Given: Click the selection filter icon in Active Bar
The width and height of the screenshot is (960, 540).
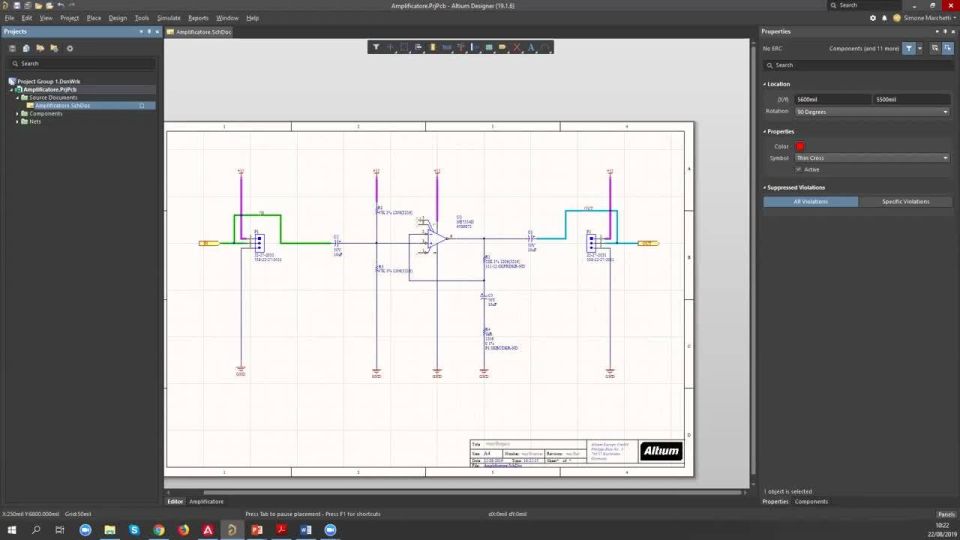Looking at the screenshot, I should click(x=376, y=47).
